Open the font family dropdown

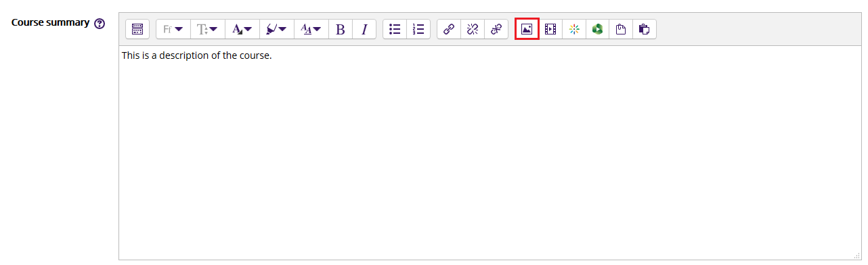tap(173, 29)
